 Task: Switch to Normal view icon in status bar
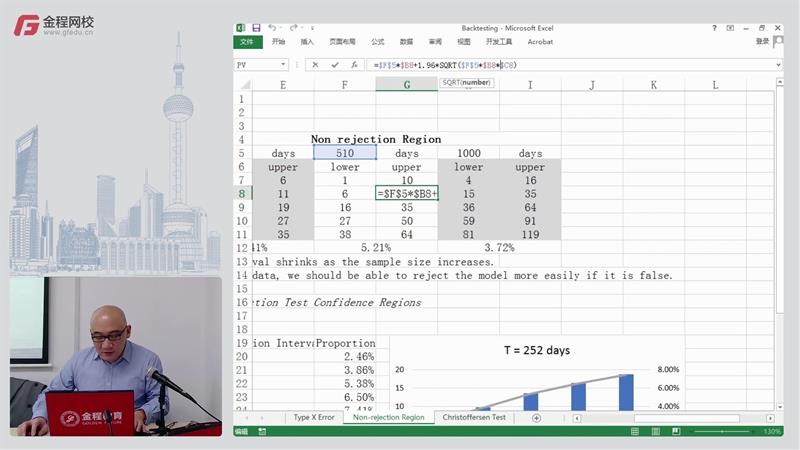tap(635, 432)
